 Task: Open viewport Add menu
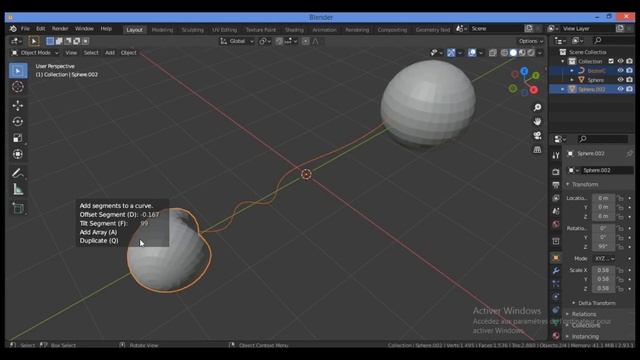[x=110, y=53]
